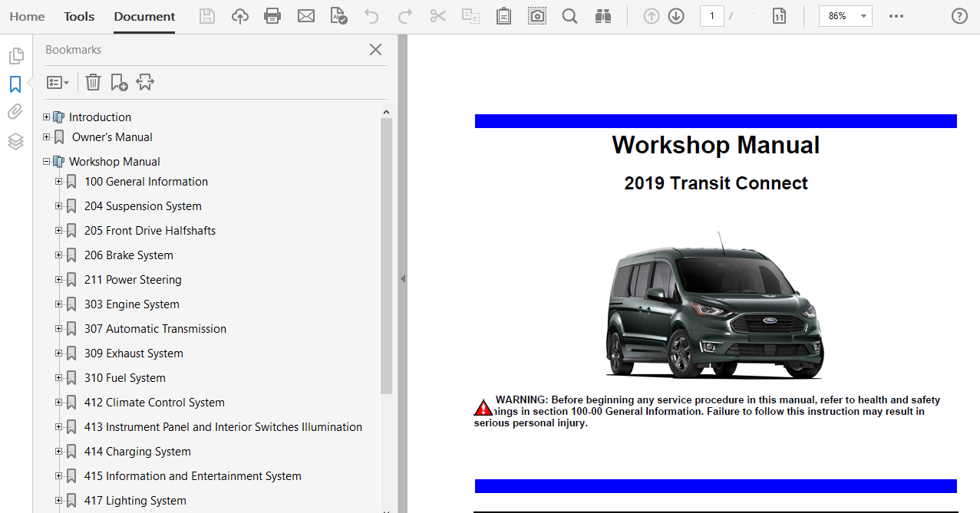This screenshot has height=513, width=980.
Task: Show the Layers panel in sidebar
Action: (15, 141)
